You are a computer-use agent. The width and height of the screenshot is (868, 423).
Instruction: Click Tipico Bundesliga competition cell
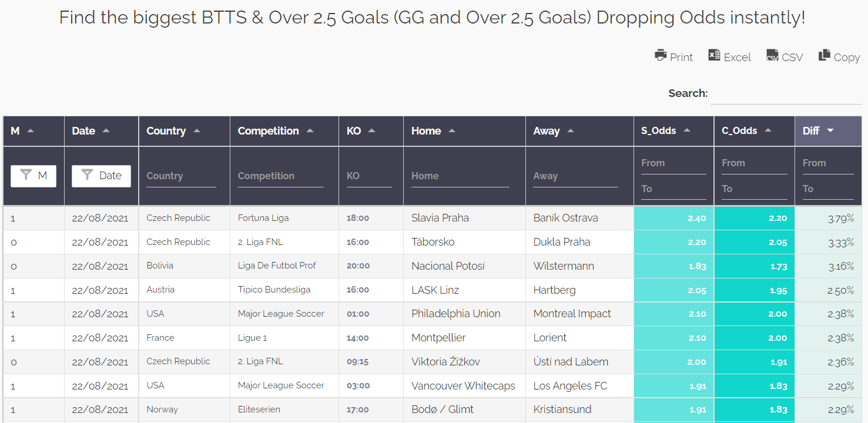(x=284, y=290)
